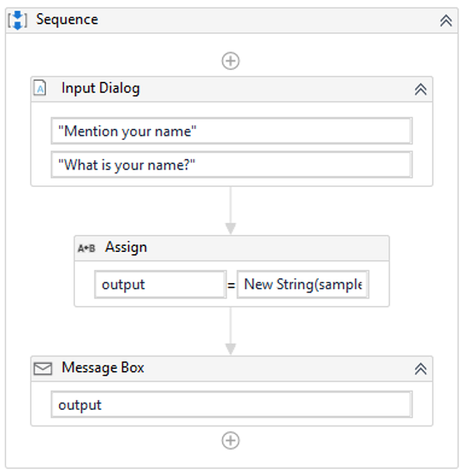Screen dimensions: 466x476
Task: Collapse the Sequence container
Action: click(x=446, y=21)
